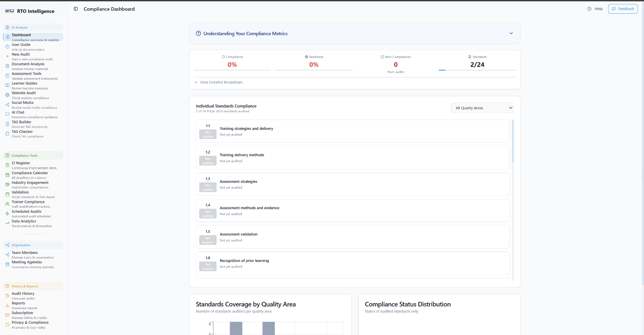644x335 pixels.
Task: Open User Guide menu item
Action: pos(33,47)
